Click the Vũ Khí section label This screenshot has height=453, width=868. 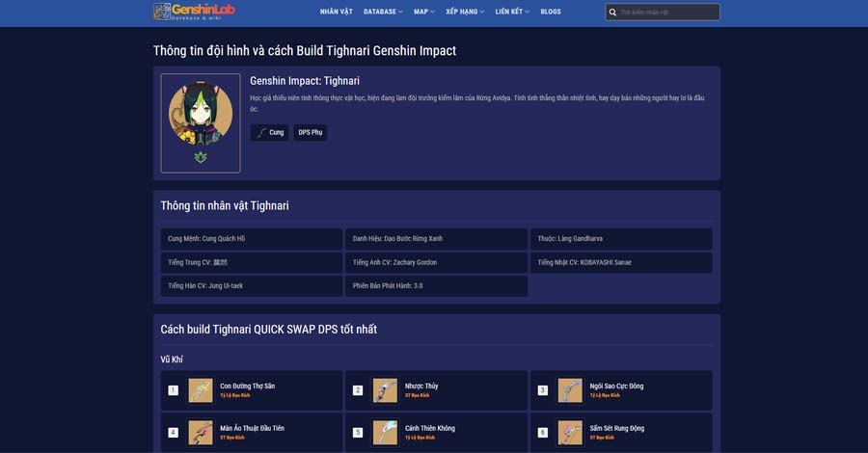click(x=172, y=360)
